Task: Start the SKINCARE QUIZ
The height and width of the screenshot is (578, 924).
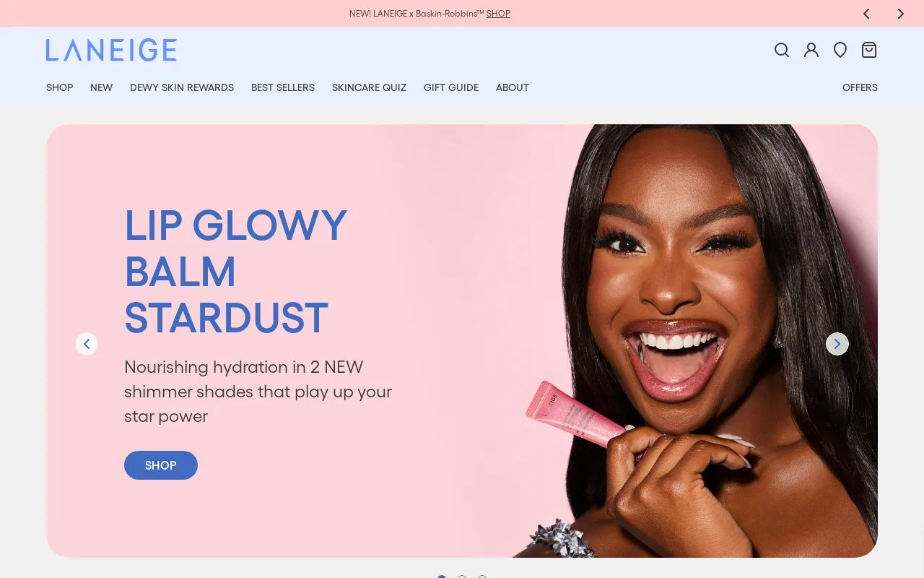Action: 369,87
